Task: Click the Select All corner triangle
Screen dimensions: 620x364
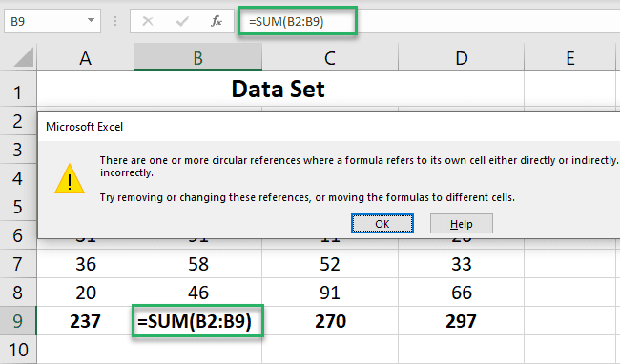Action: tap(24, 57)
